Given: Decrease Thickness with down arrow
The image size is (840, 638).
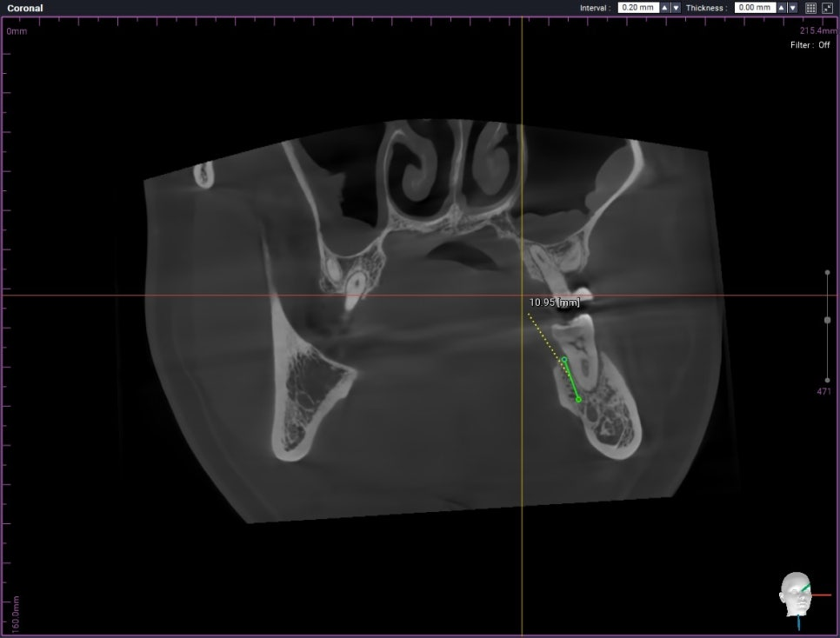Looking at the screenshot, I should pos(792,8).
